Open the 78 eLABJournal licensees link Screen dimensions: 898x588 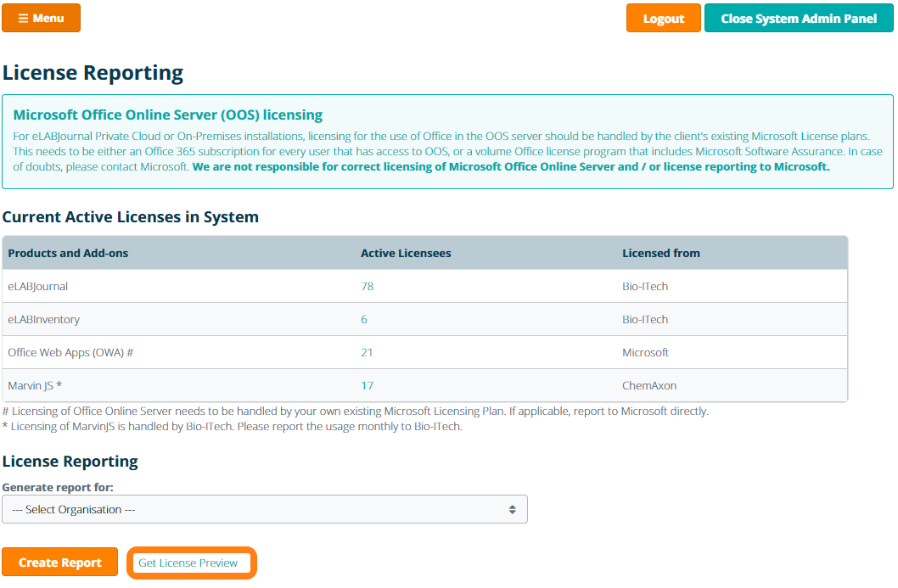click(x=368, y=286)
